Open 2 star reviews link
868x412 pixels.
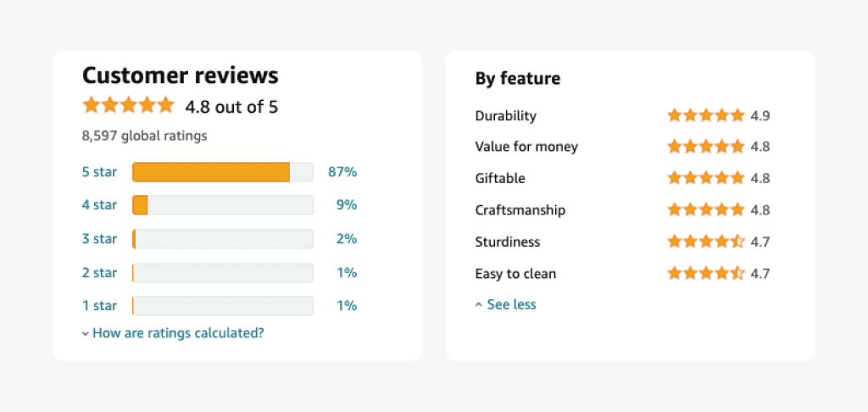click(100, 272)
